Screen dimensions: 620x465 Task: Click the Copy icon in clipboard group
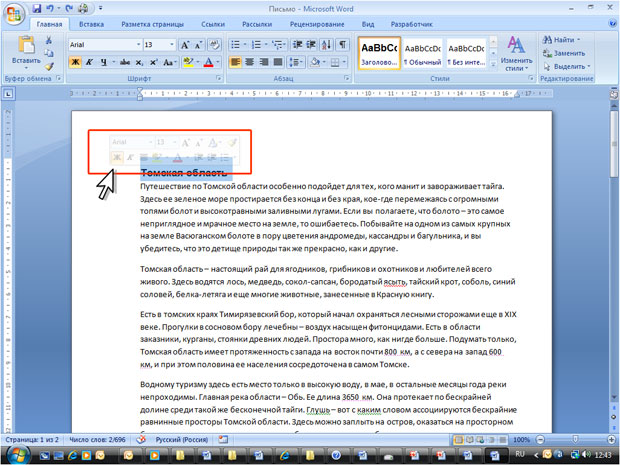49,53
